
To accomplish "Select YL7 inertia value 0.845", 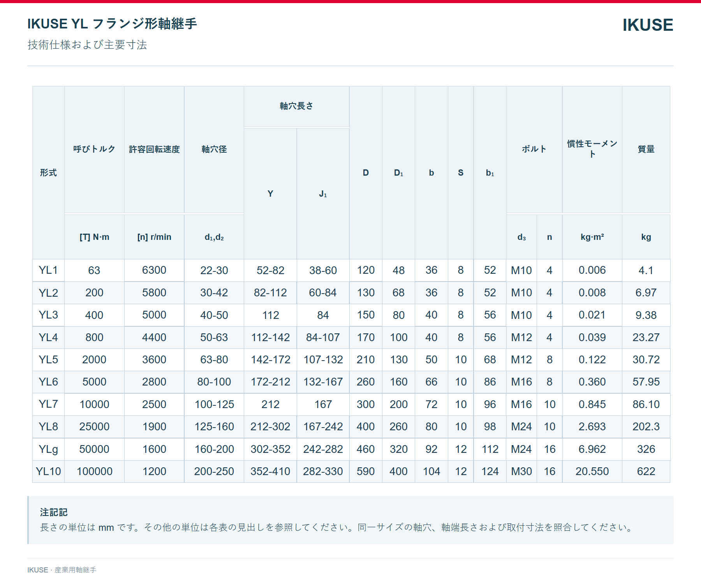I will (592, 405).
